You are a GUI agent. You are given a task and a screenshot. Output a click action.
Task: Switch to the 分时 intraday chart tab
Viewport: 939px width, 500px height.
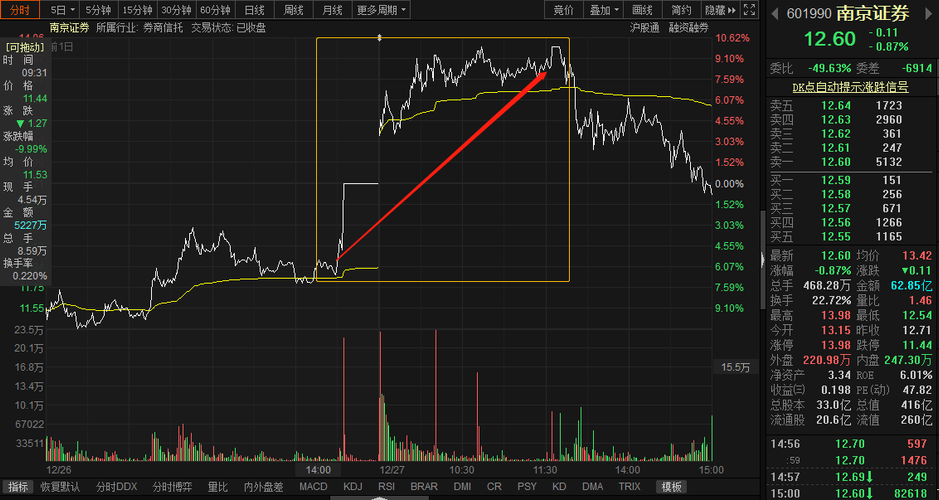tap(20, 10)
